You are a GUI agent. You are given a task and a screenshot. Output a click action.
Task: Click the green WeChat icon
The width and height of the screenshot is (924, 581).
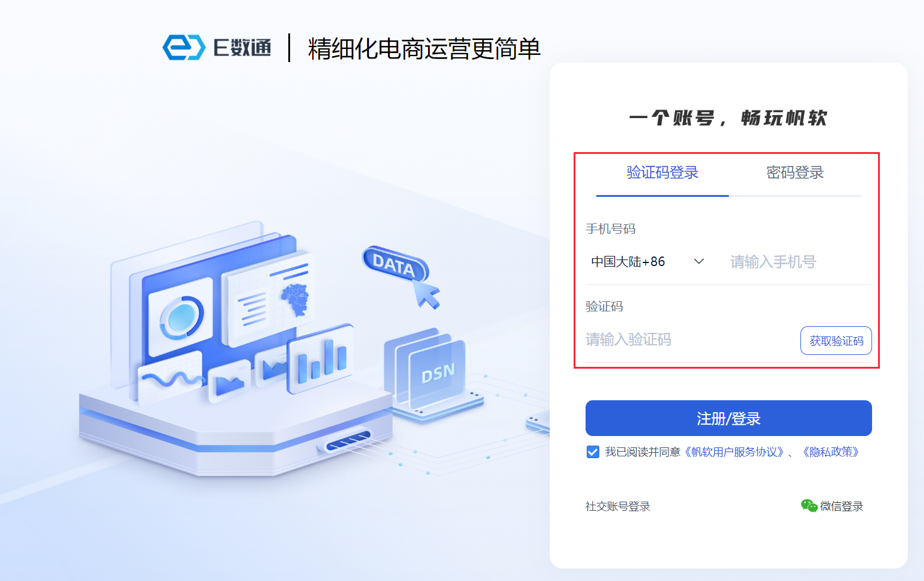coord(809,506)
